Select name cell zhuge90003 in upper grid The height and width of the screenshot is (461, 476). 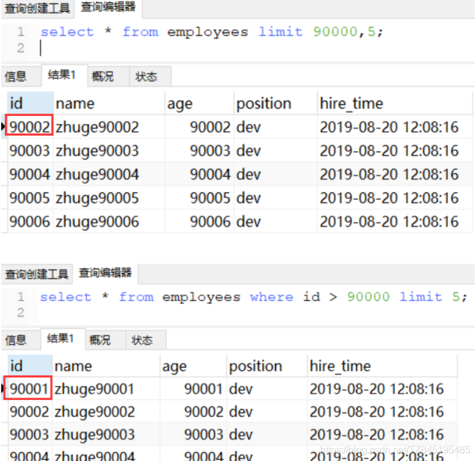109,150
